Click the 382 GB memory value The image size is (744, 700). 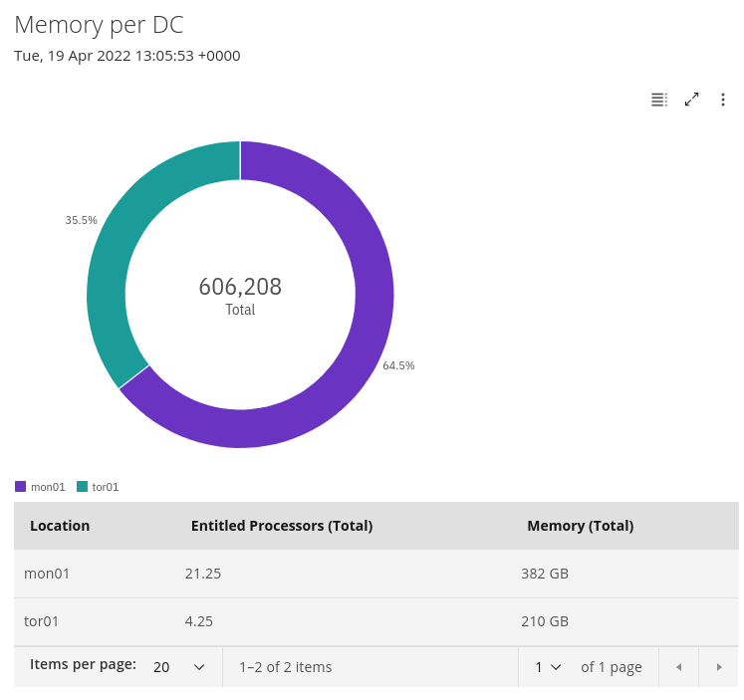tap(545, 574)
